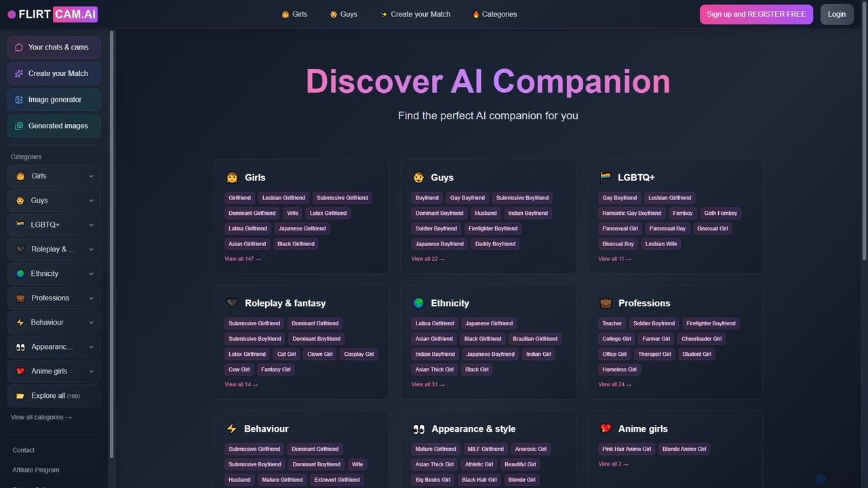Viewport: 868px width, 488px height.
Task: Click the Login button
Action: click(x=837, y=14)
